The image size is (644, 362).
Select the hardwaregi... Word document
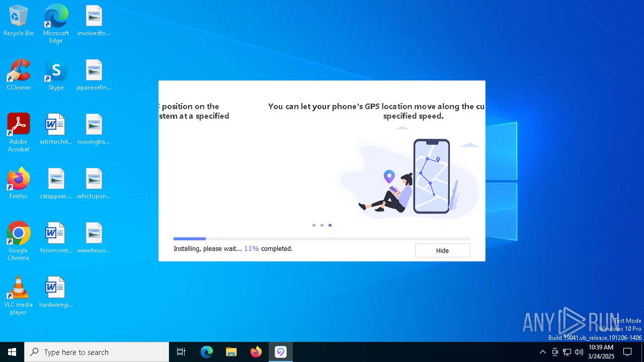click(x=56, y=293)
